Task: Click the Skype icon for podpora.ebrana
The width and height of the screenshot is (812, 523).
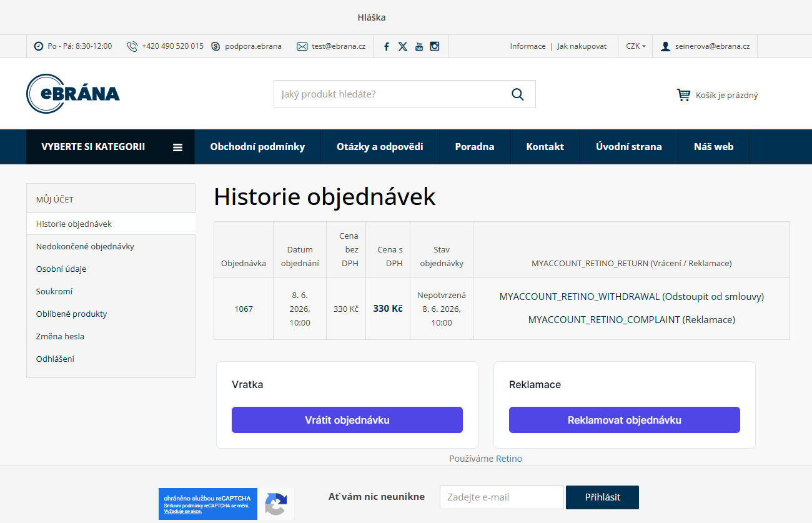Action: click(x=216, y=46)
